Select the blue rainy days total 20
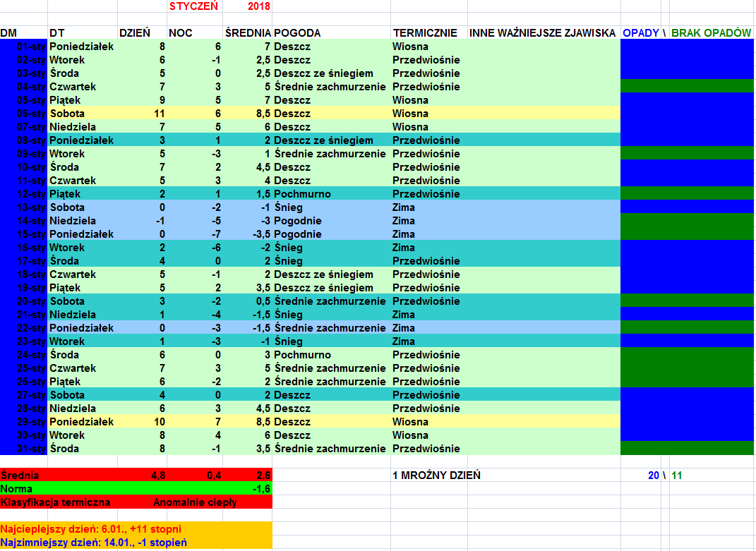The image size is (756, 551). pyautogui.click(x=653, y=476)
